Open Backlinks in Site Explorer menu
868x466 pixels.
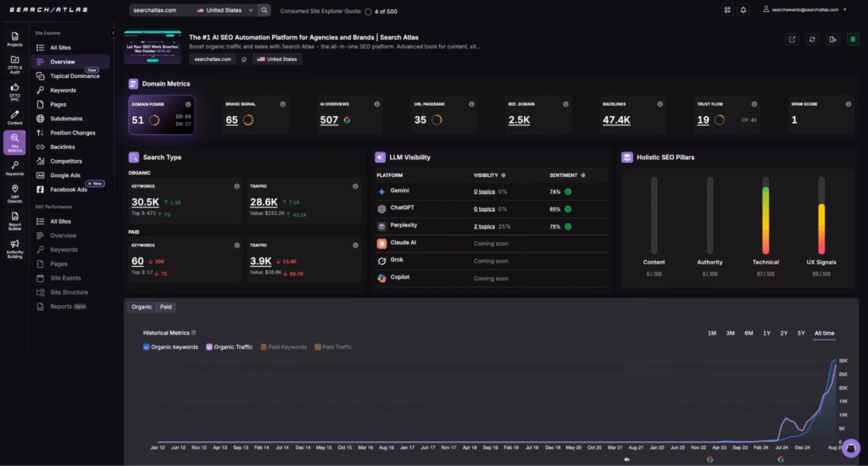coord(63,147)
